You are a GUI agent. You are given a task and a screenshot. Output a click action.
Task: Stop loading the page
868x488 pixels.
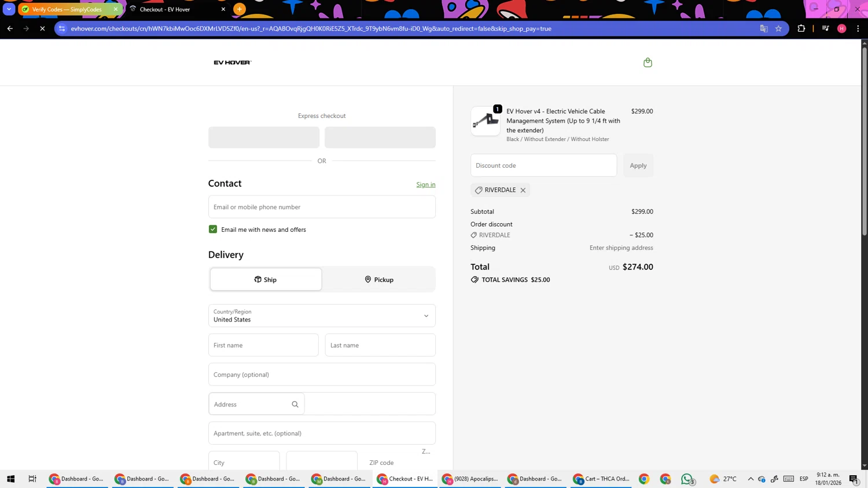coord(42,28)
